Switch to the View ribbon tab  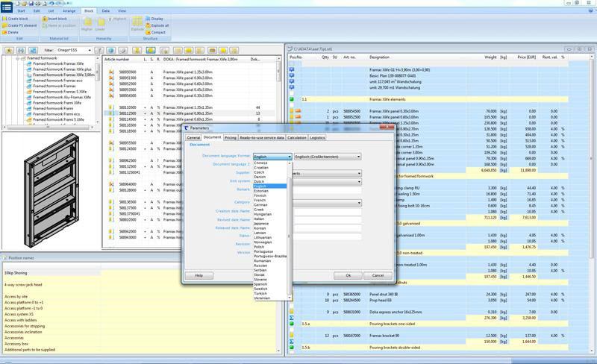tap(122, 11)
